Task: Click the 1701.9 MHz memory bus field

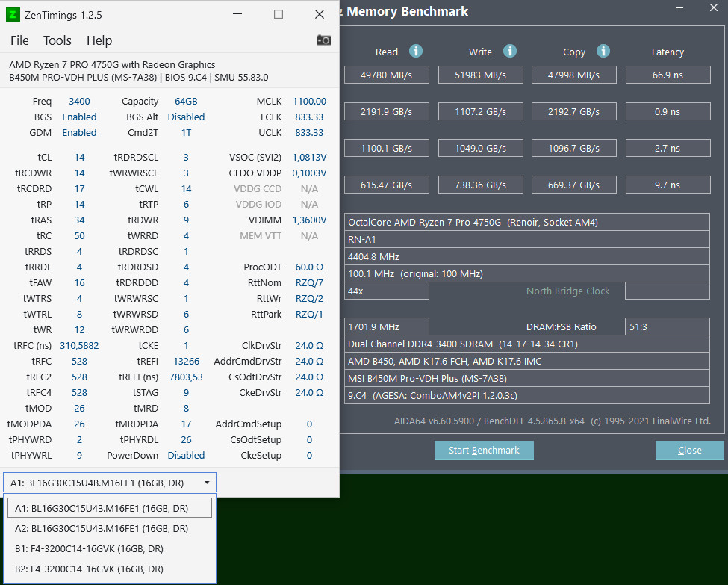Action: tap(386, 326)
